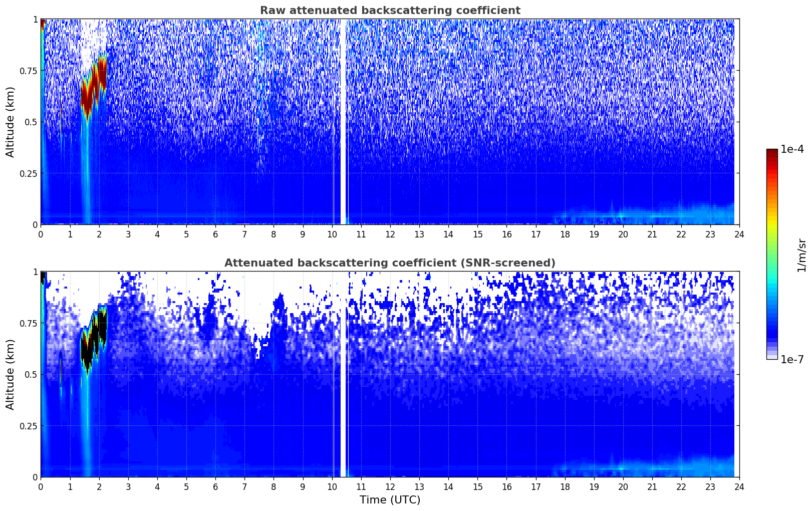Viewport: 812px width, 511px height.
Task: Click the '17' hour tick under the SNR-screened plot
Action: [x=535, y=486]
